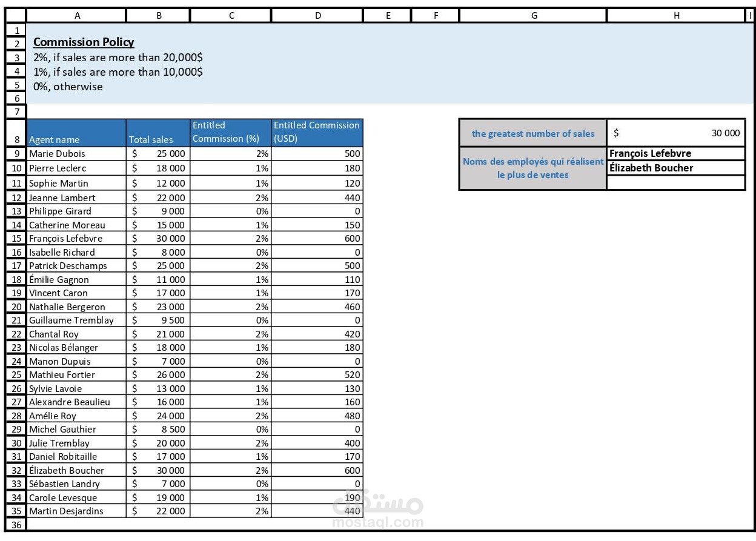Screen dimensions: 756x541
Task: Click the 30 000 greatest sales value cell
Action: click(676, 133)
